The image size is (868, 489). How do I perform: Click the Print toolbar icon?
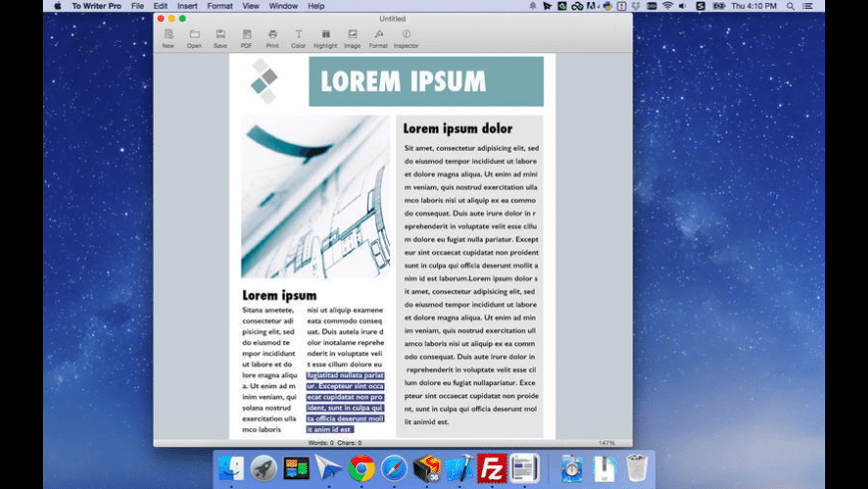(272, 38)
